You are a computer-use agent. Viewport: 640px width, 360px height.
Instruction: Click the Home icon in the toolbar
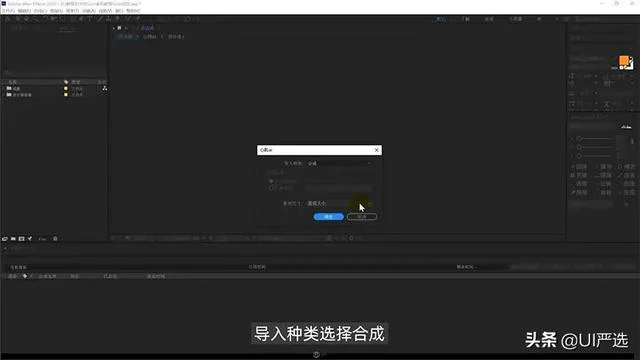tap(8, 19)
